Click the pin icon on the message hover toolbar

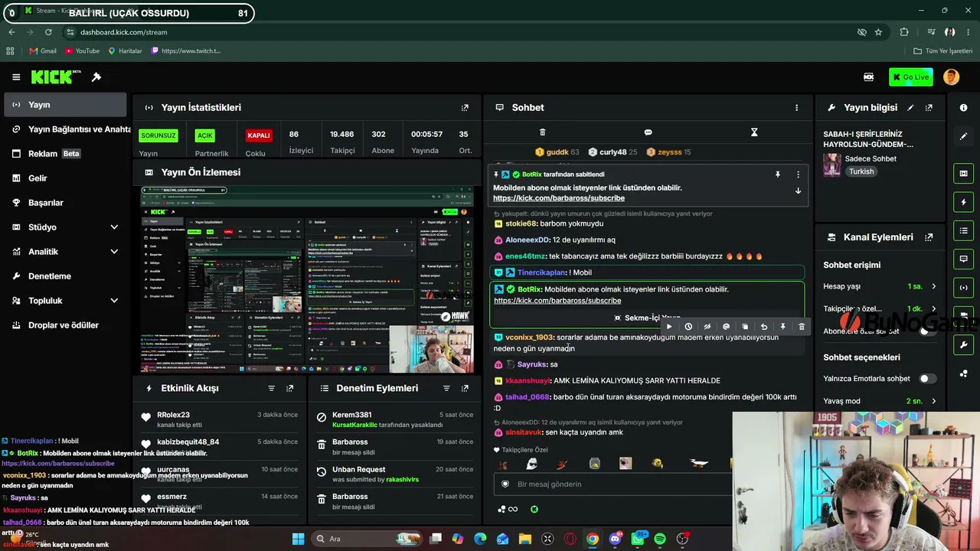click(782, 327)
